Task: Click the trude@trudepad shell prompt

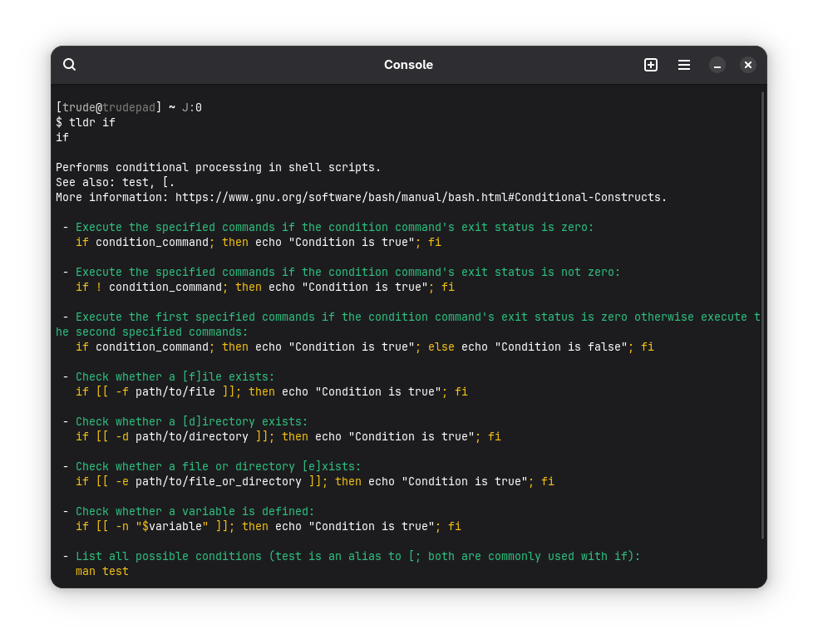Action: [109, 108]
